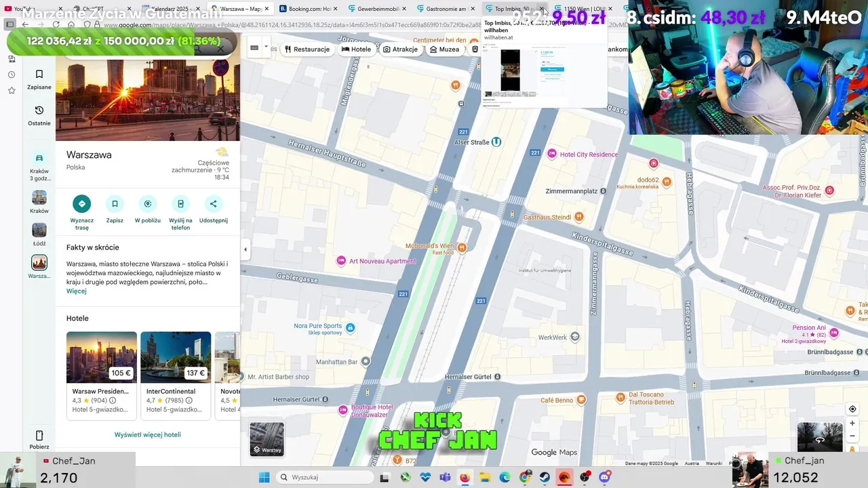Image resolution: width=868 pixels, height=488 pixels.
Task: Open the Pobierz app download icon
Action: click(x=39, y=435)
